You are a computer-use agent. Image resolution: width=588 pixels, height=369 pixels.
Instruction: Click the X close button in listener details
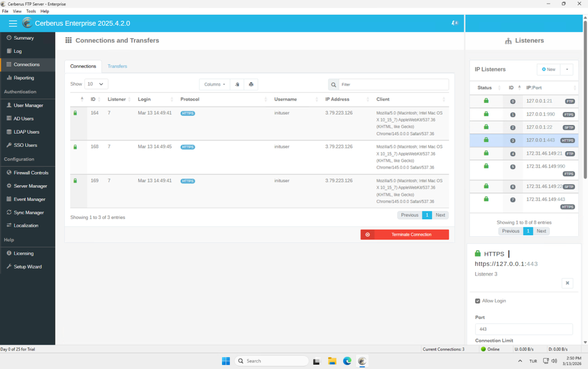tap(567, 283)
